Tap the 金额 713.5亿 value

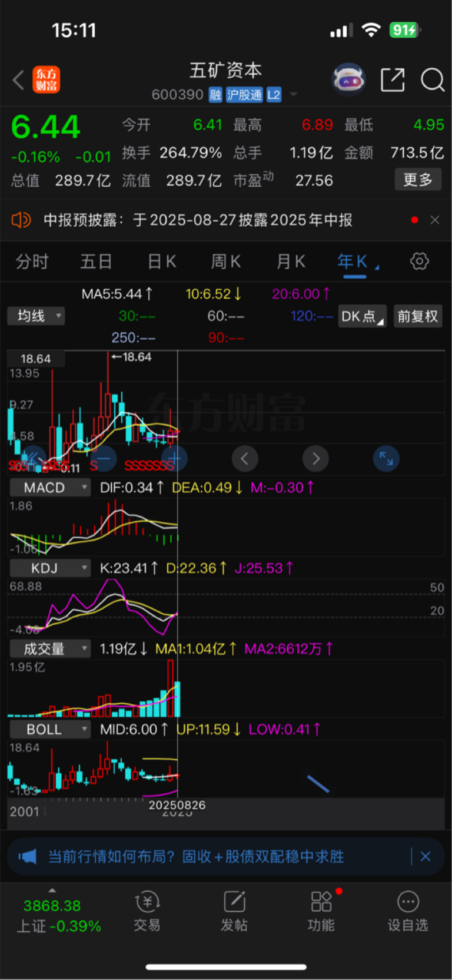pos(417,153)
